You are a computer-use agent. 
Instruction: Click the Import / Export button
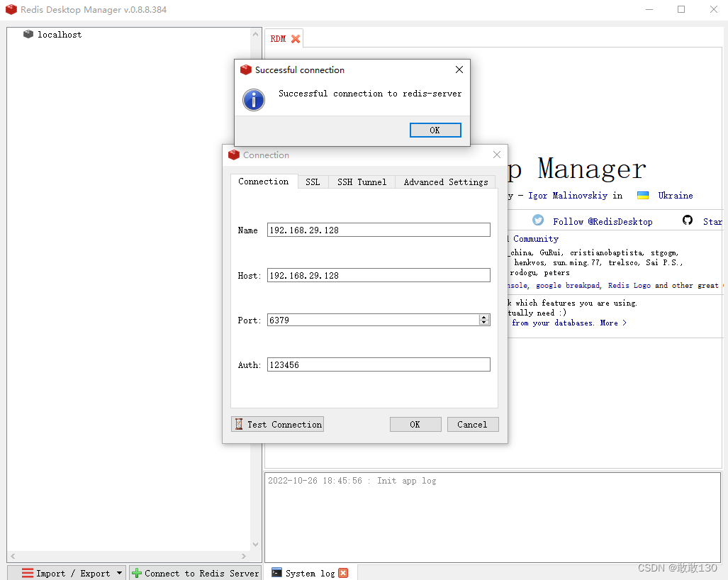pyautogui.click(x=67, y=573)
